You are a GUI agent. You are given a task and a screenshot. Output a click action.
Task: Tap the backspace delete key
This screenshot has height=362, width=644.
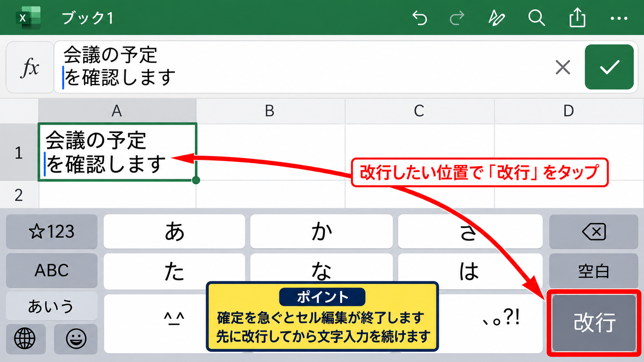pos(594,232)
